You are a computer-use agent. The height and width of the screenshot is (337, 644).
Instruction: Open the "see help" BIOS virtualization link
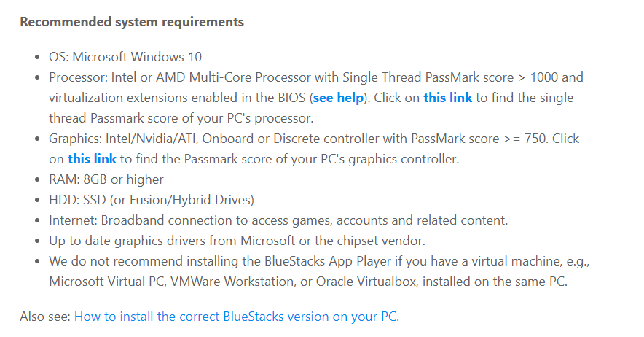pos(338,98)
